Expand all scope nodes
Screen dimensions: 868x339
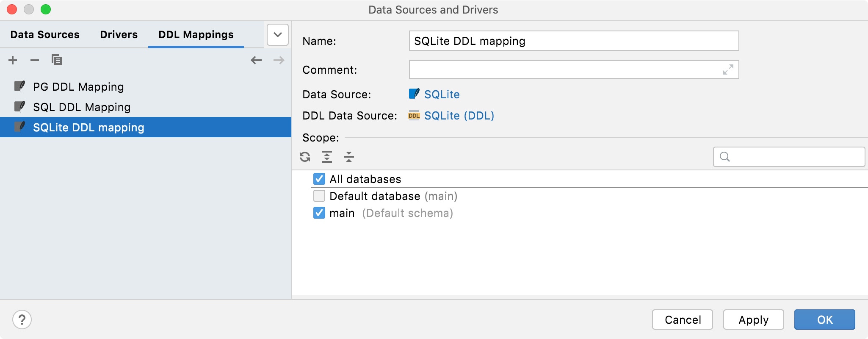tap(327, 157)
